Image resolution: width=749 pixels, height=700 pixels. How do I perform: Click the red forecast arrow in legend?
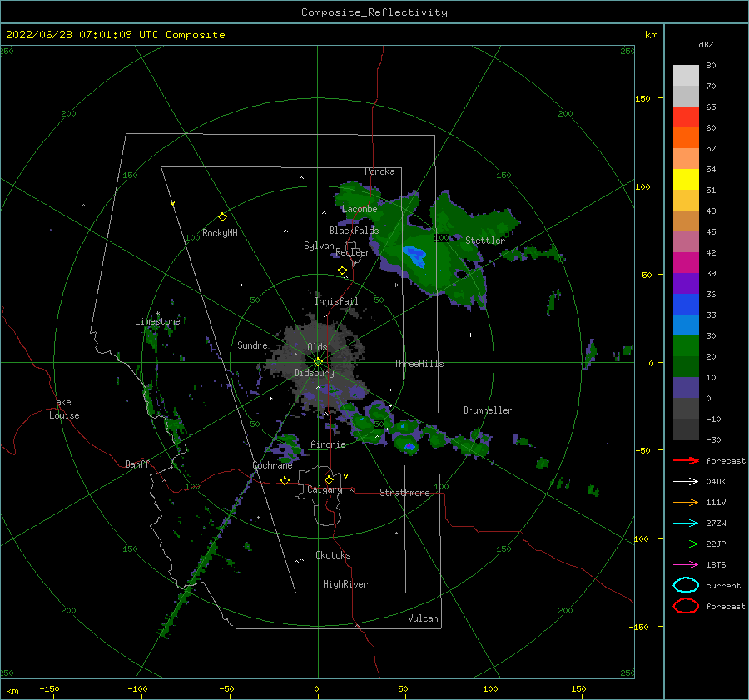pos(686,460)
